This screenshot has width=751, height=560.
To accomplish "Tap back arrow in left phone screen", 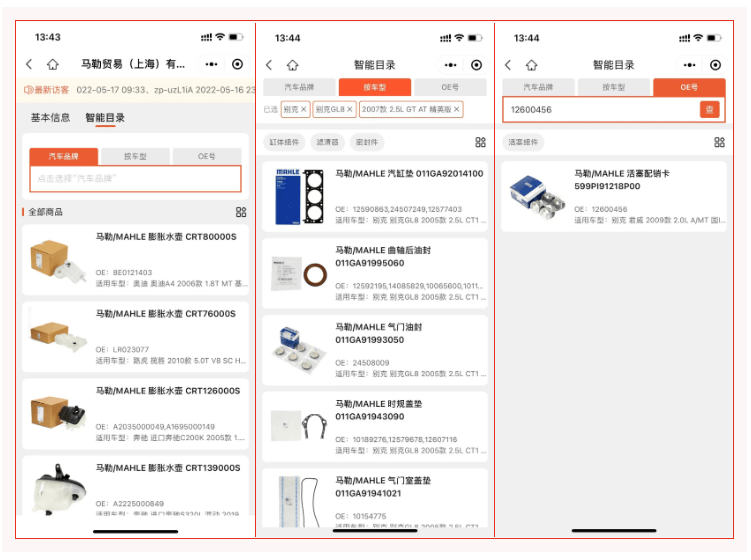I will pos(29,64).
